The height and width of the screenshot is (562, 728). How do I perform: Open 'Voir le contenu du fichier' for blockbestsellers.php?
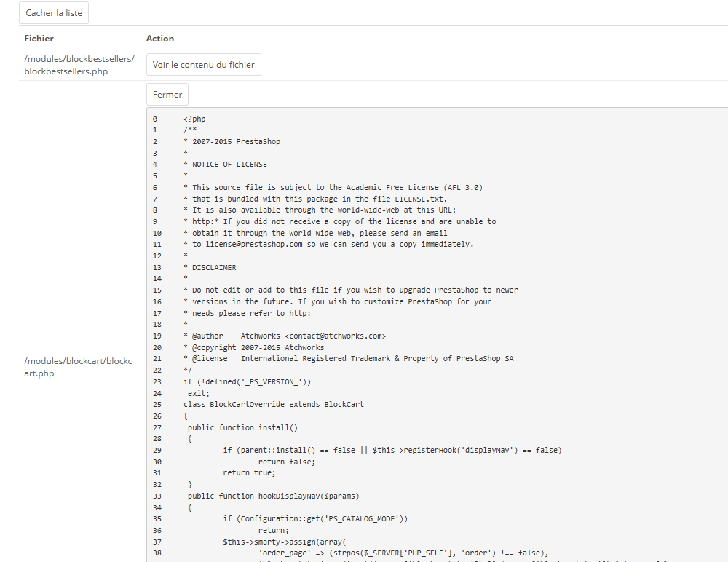[x=203, y=65]
